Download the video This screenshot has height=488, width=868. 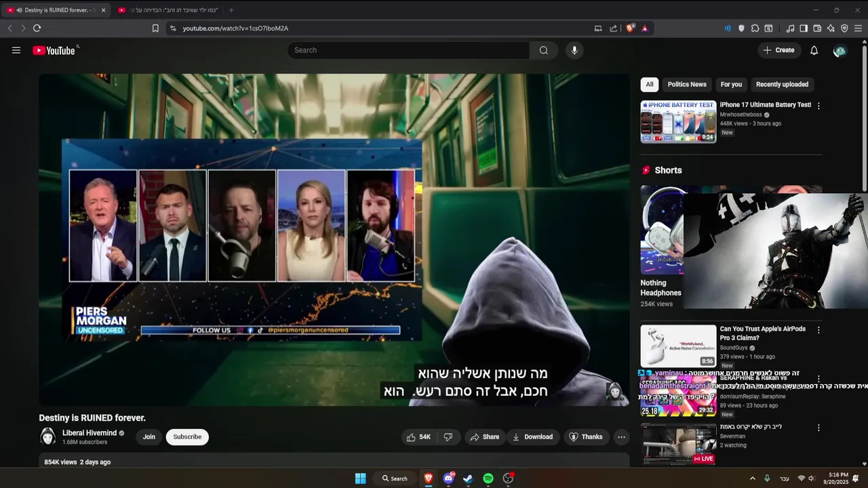532,437
